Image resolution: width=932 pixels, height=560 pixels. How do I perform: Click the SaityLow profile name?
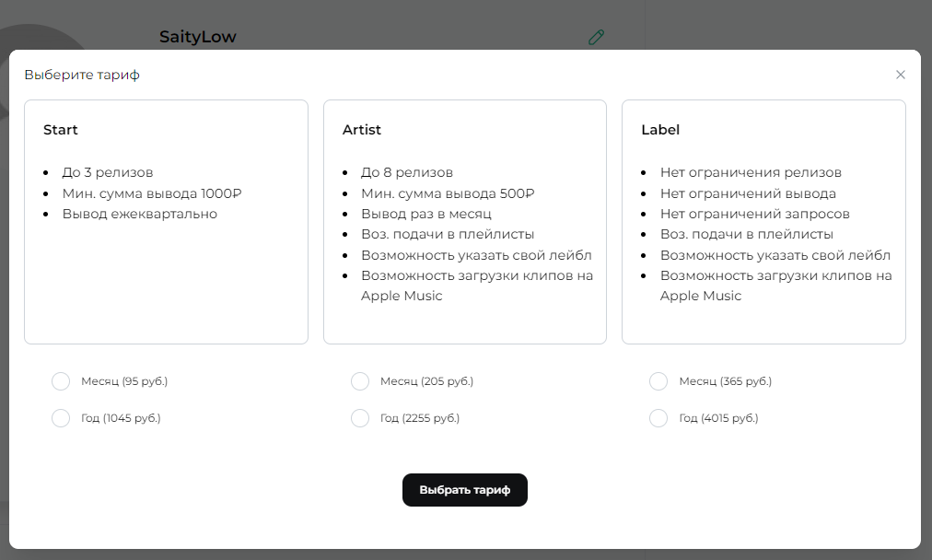pyautogui.click(x=198, y=37)
